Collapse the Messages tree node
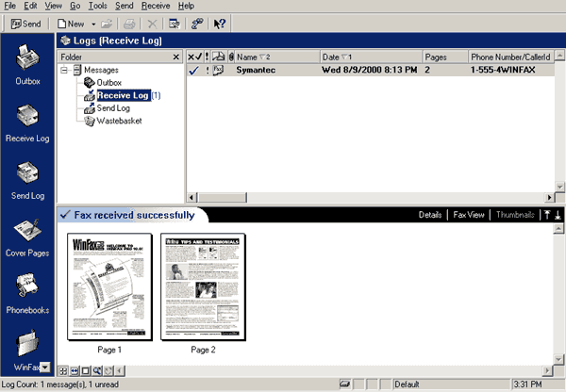The image size is (566, 392). coord(64,70)
